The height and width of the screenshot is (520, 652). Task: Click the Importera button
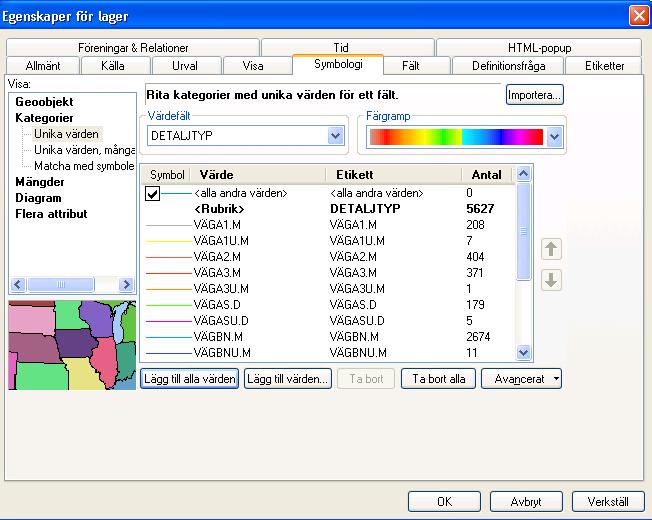click(535, 95)
